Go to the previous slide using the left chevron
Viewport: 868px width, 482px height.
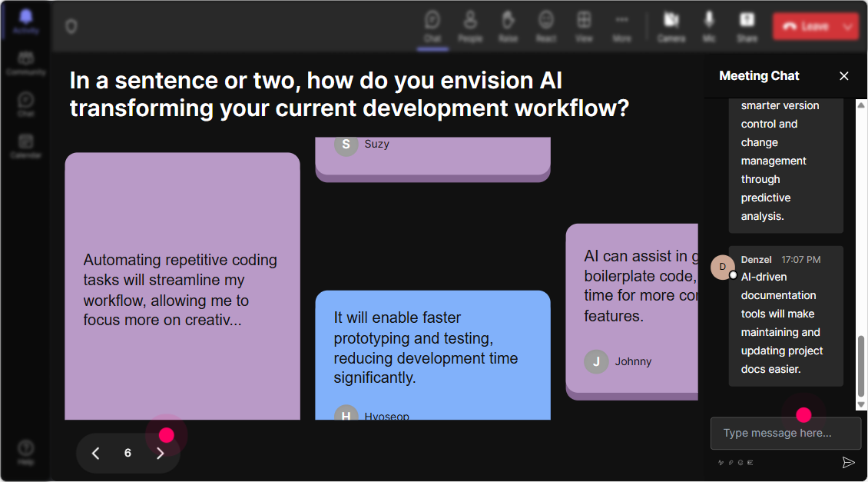point(96,454)
